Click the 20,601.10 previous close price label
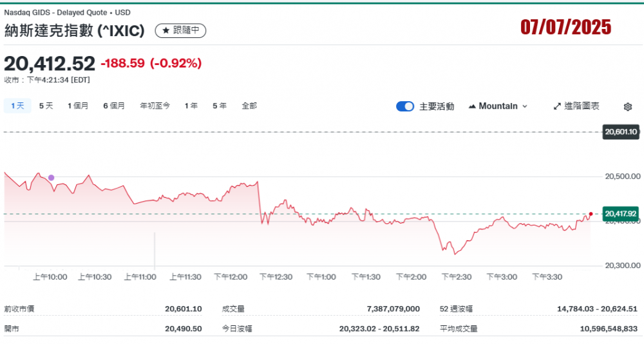The image size is (644, 344). click(x=621, y=132)
